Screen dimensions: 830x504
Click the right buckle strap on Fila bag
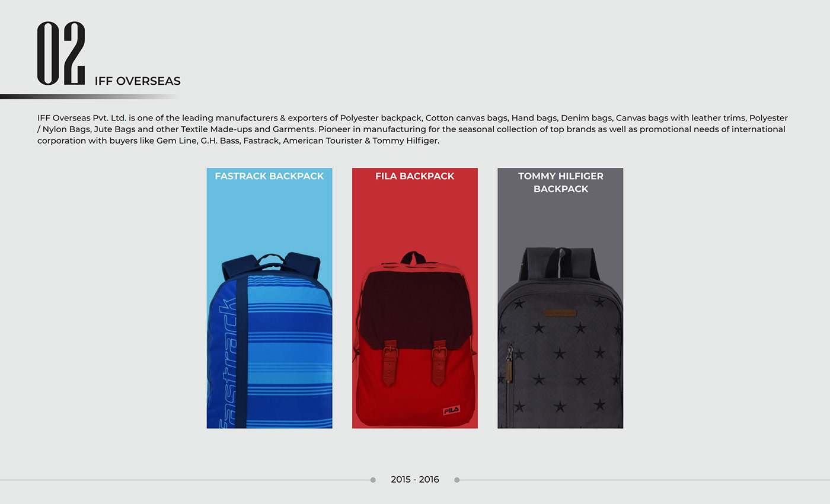point(439,362)
